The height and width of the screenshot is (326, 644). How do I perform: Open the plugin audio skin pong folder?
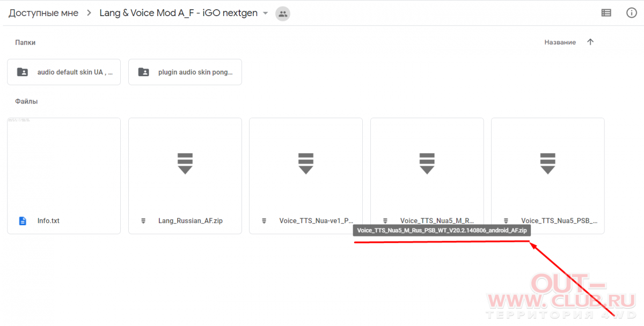(x=185, y=72)
